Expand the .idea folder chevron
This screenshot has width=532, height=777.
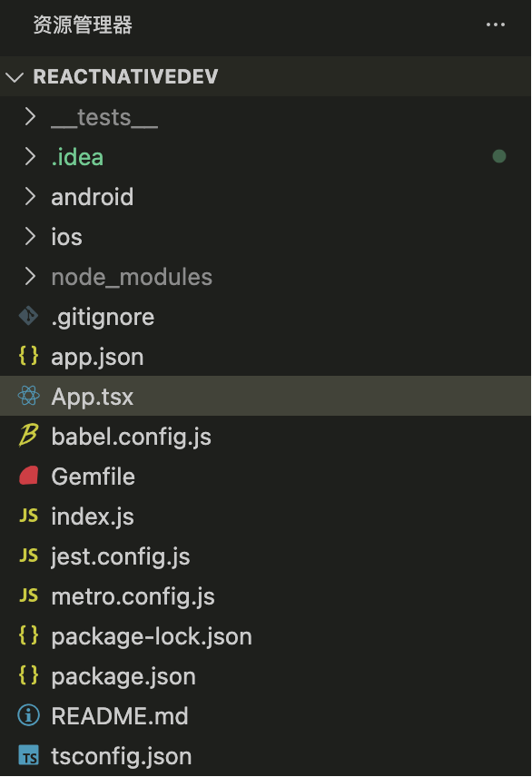(x=30, y=157)
